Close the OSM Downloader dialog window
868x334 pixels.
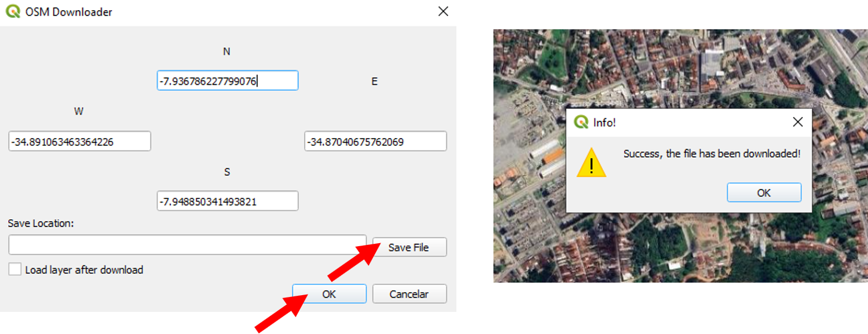[443, 11]
